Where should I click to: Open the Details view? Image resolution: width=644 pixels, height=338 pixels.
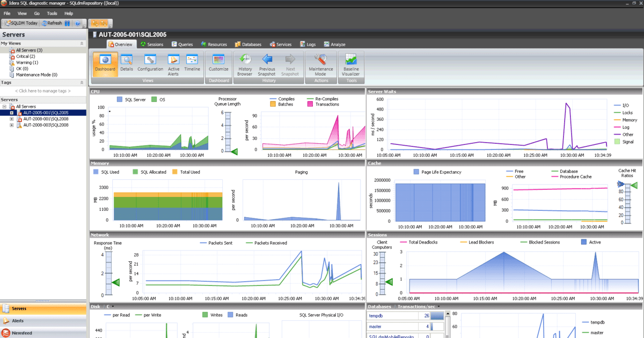pos(127,63)
